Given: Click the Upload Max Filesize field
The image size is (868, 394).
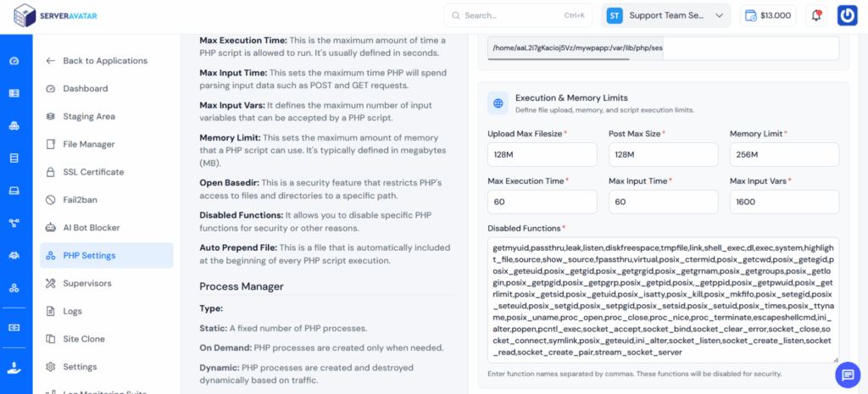Looking at the screenshot, I should [542, 155].
